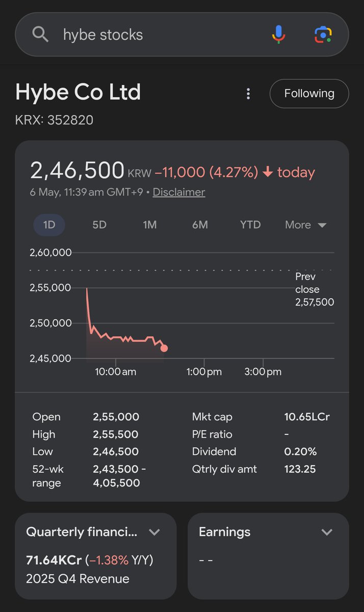The width and height of the screenshot is (364, 612).
Task: Switch to the 5D chart range
Action: (x=99, y=225)
